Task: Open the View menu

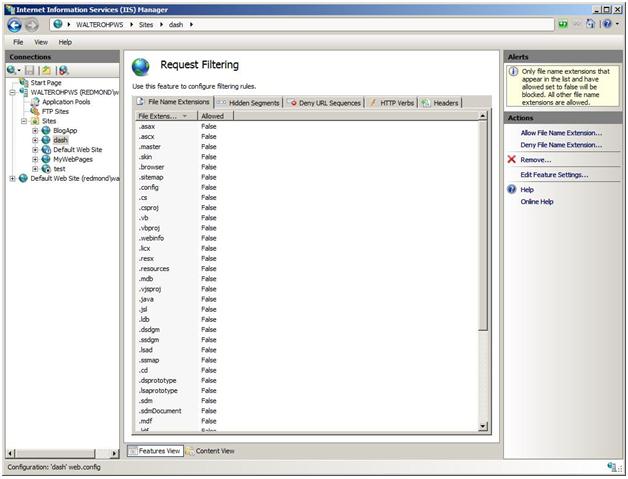Action: 41,42
